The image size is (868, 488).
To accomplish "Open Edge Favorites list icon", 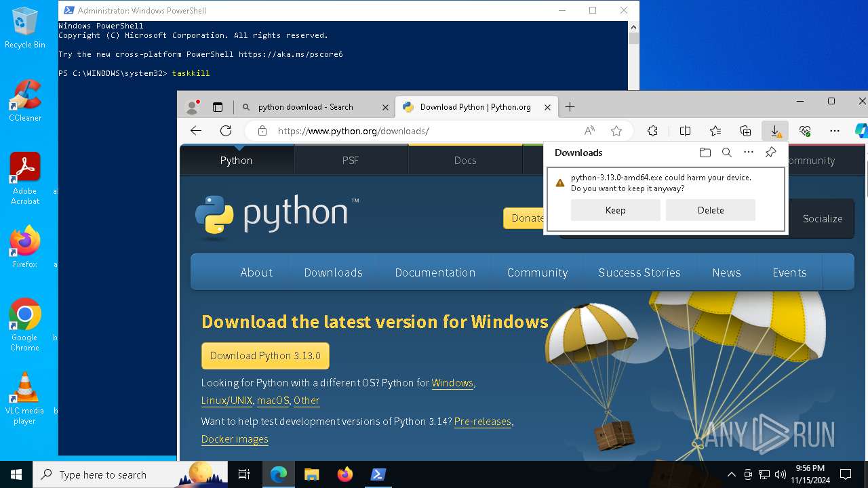I will click(x=715, y=131).
